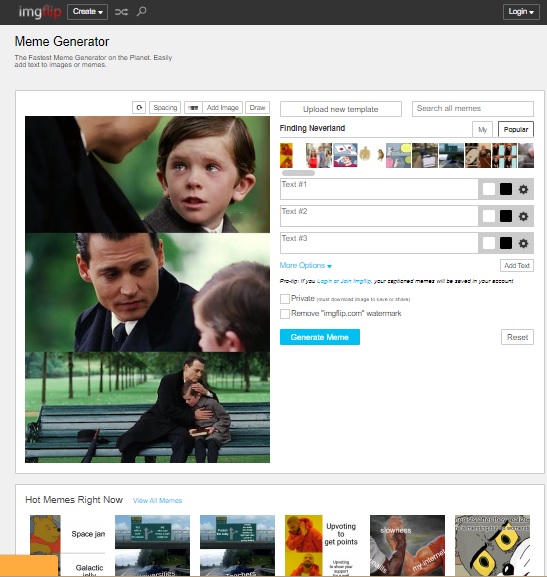547x577 pixels.
Task: Expand More Options
Action: 306,265
